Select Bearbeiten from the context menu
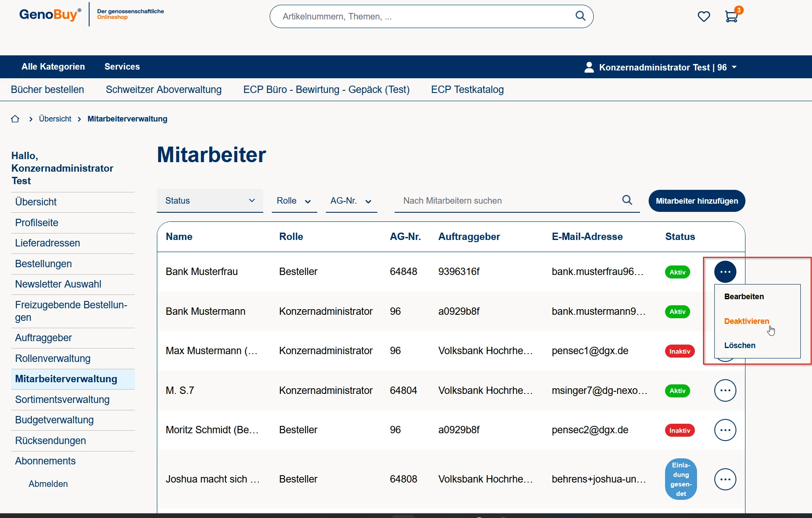Screen dimensions: 812x518 point(744,297)
